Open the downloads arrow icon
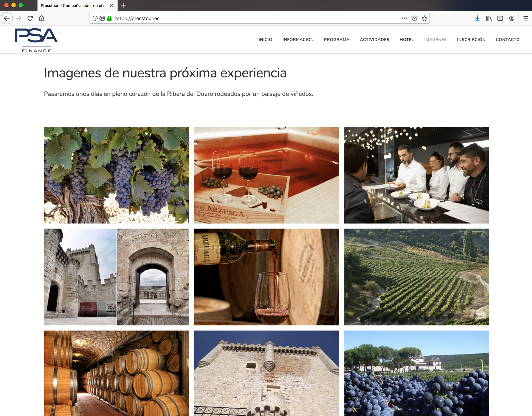The image size is (532, 416). point(477,18)
